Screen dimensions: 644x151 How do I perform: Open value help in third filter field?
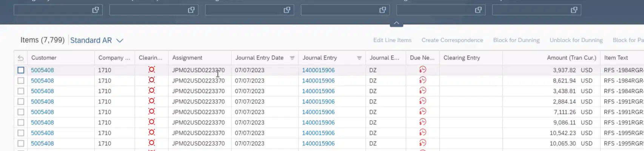click(287, 10)
